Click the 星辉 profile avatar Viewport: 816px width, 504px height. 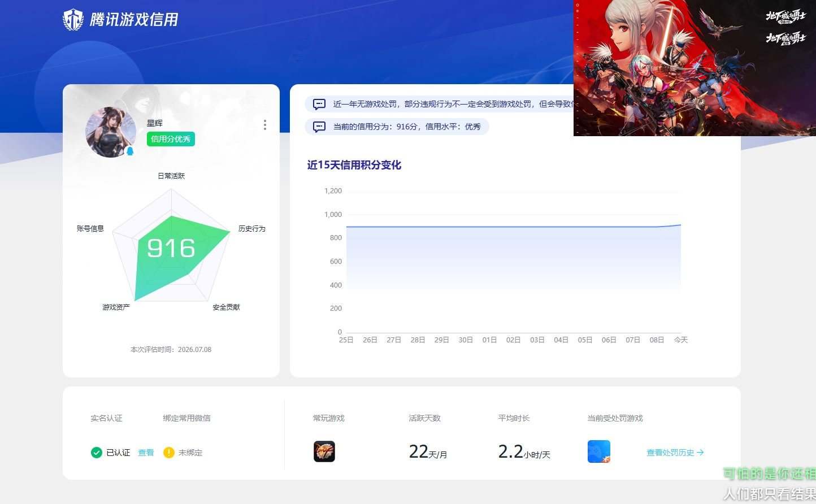110,132
